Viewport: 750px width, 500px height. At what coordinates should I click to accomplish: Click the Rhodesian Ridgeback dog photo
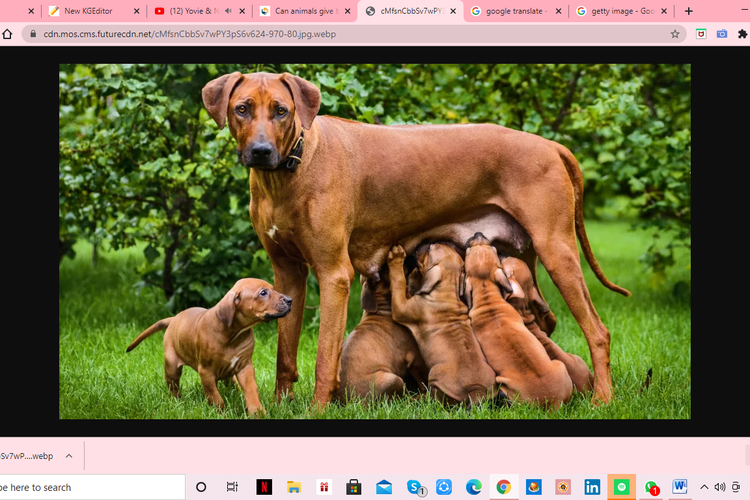pos(374,241)
